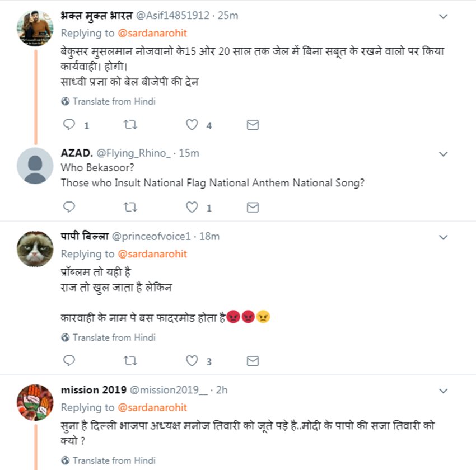The image size is (476, 470).
Task: Retweet the AZAD. Who Bekasoor tweet
Action: click(130, 208)
